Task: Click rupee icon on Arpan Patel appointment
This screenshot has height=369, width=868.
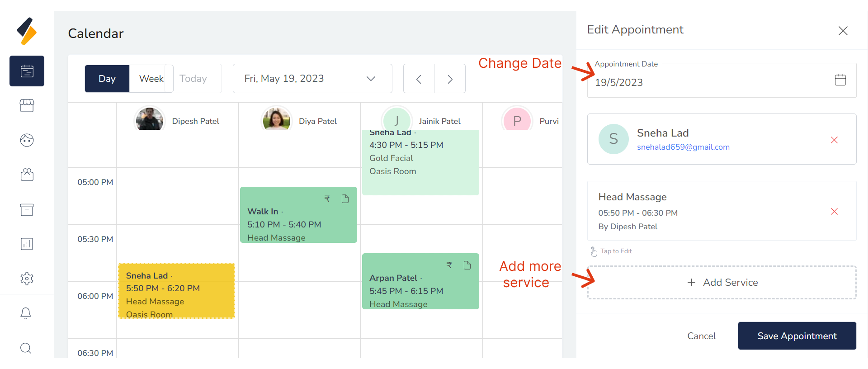Action: [449, 265]
